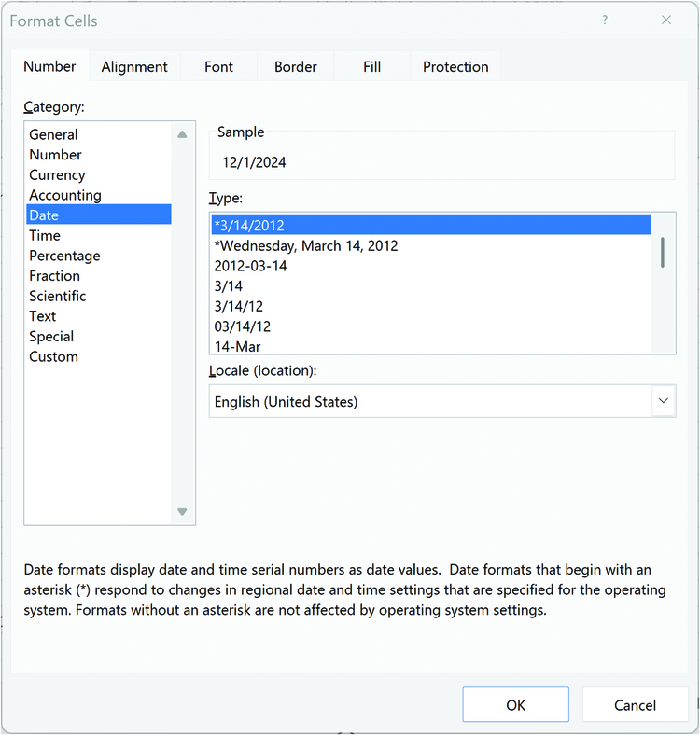Screen dimensions: 700x735
Task: Select the *3/14/2012 date type
Action: click(430, 225)
